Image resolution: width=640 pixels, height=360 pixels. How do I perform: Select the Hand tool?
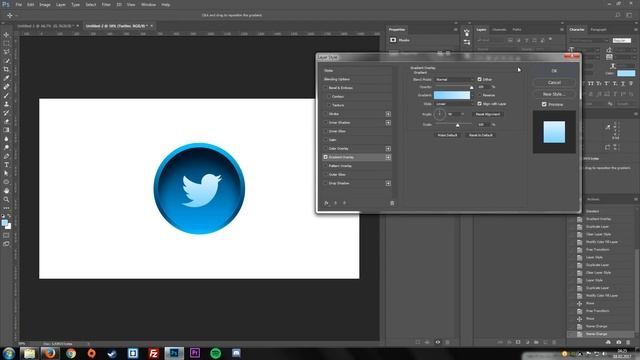[x=6, y=191]
